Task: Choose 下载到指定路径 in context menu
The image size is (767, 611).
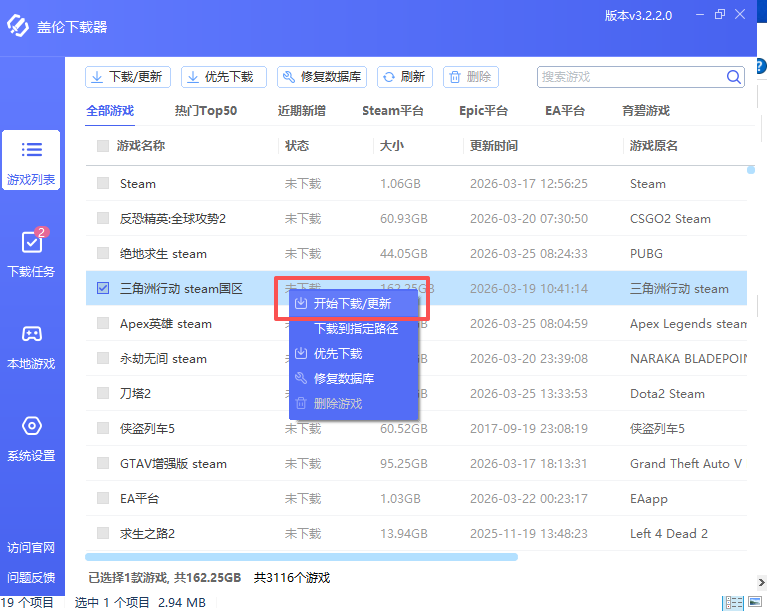Action: 354,329
